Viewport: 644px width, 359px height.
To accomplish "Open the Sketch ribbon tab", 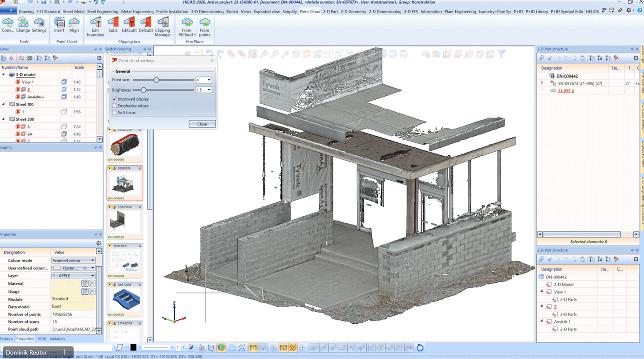I will [x=232, y=11].
